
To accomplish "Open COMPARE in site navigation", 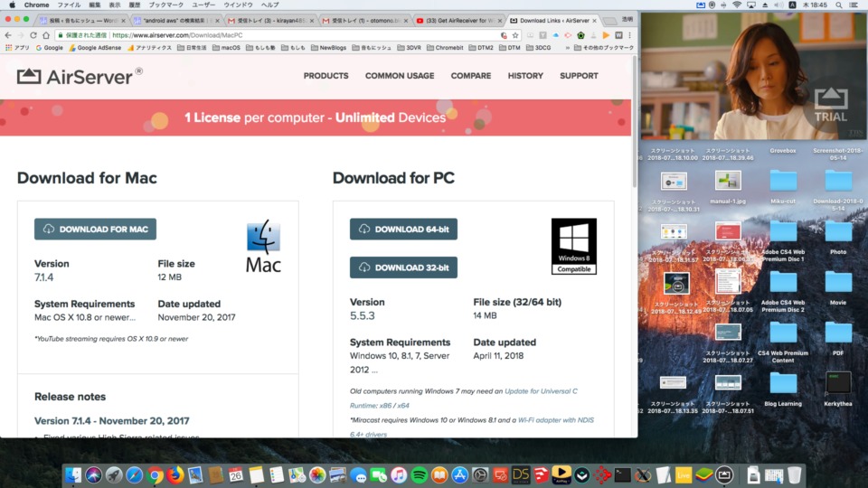I will [x=470, y=76].
